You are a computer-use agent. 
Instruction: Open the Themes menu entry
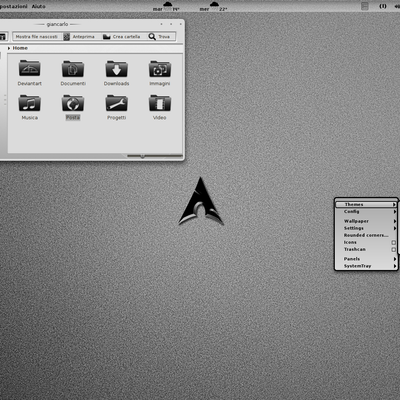click(x=366, y=204)
